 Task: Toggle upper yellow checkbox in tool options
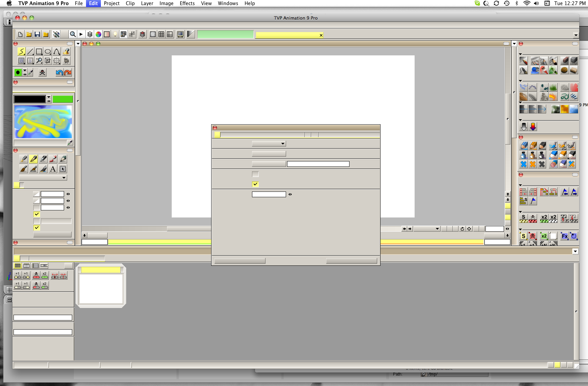pos(37,214)
